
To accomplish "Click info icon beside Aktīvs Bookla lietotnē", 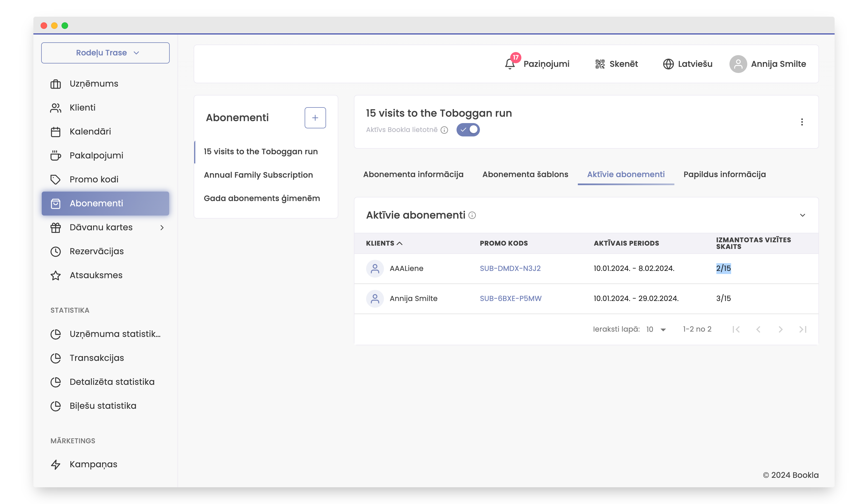I will pos(444,130).
